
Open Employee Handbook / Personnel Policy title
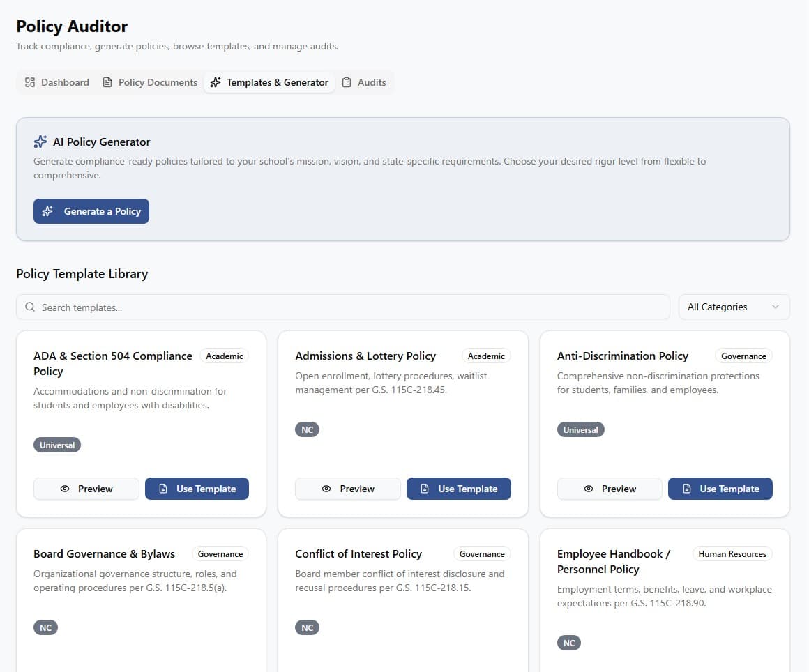(x=614, y=562)
